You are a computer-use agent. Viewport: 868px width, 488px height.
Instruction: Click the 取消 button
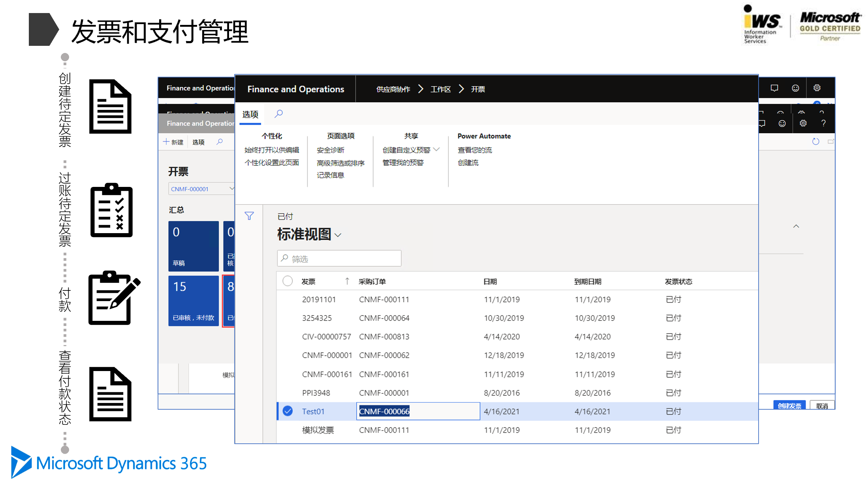pyautogui.click(x=822, y=405)
